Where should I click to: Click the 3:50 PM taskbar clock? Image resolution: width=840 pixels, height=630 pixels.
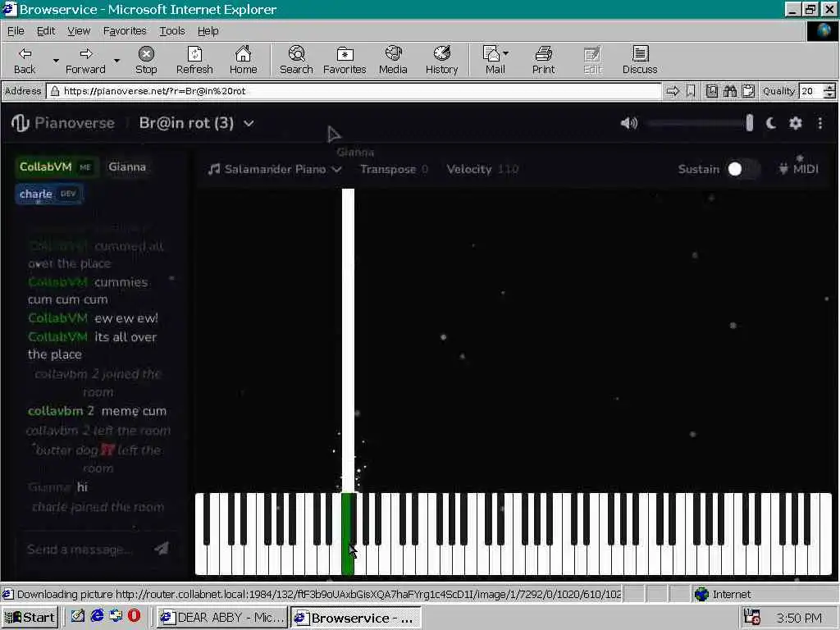click(799, 618)
